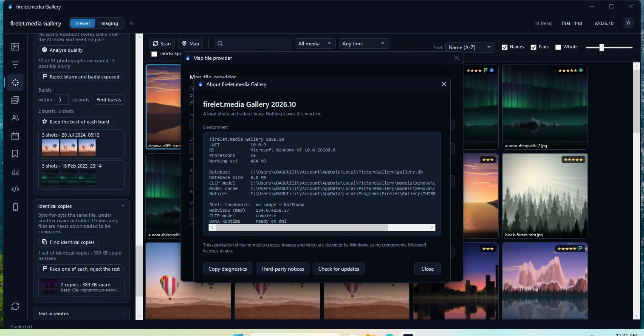644x336 pixels.
Task: Open the stacked images sidebar icon
Action: (15, 100)
